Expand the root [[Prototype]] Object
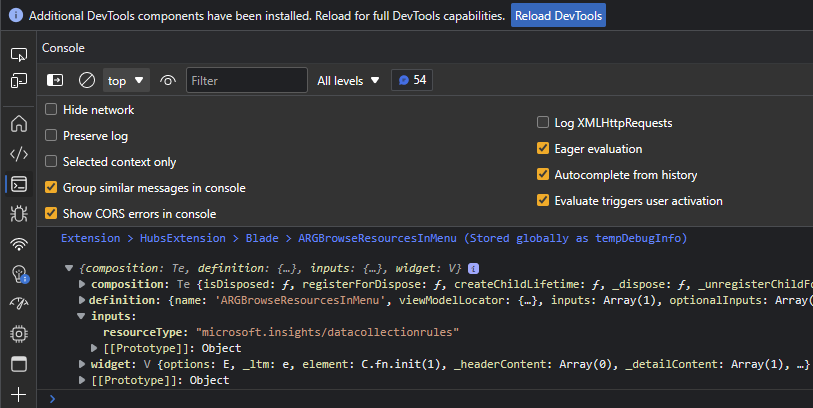Screen dimensions: 813x408 pyautogui.click(x=81, y=380)
